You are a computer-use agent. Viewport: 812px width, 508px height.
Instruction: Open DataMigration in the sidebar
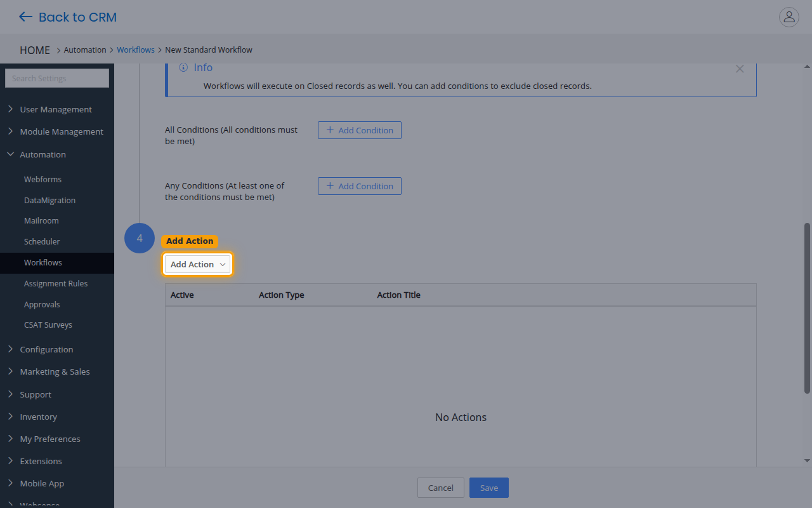(x=49, y=200)
